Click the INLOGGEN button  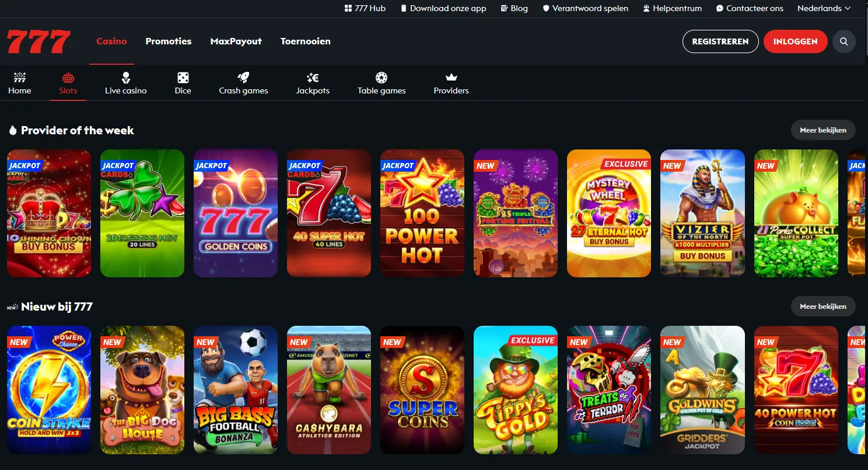795,41
